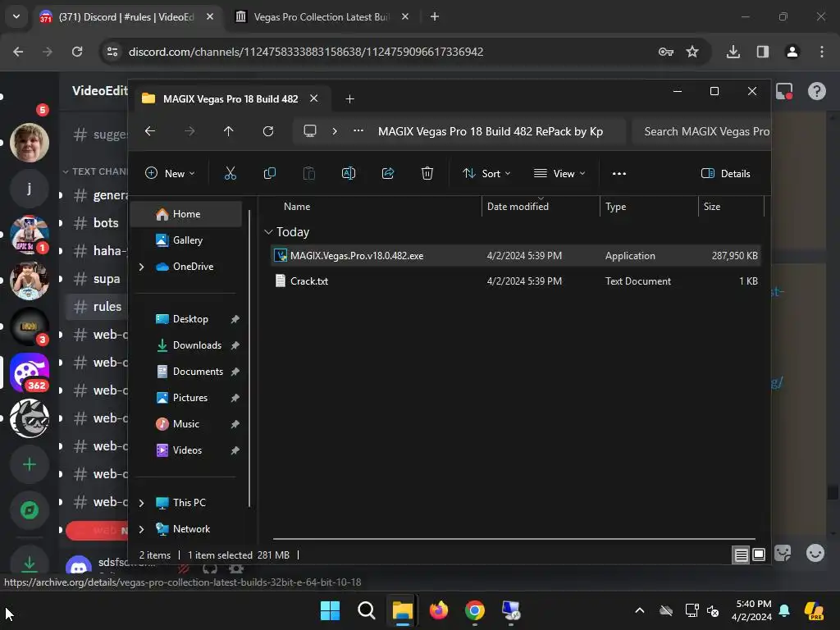
Task: Click the Rename icon in Explorer toolbar
Action: [348, 173]
